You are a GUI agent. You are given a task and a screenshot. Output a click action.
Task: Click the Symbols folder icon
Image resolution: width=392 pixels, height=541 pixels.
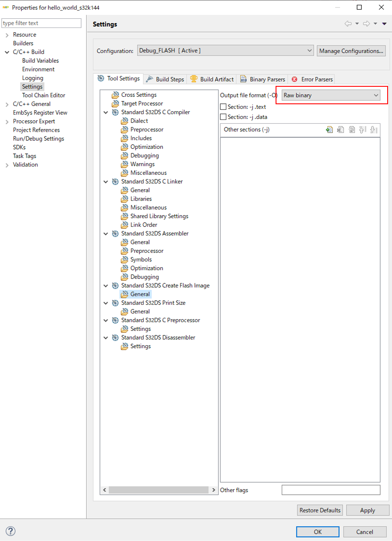coord(125,260)
